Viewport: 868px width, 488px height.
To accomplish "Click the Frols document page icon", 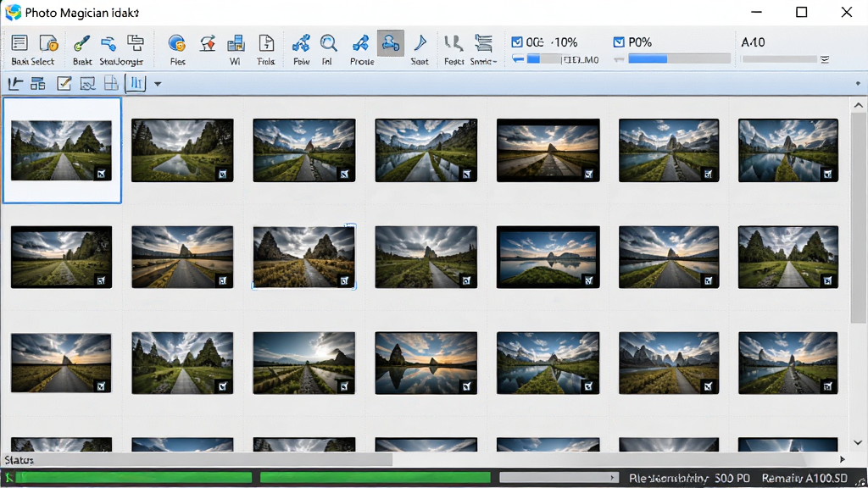I will [x=266, y=43].
